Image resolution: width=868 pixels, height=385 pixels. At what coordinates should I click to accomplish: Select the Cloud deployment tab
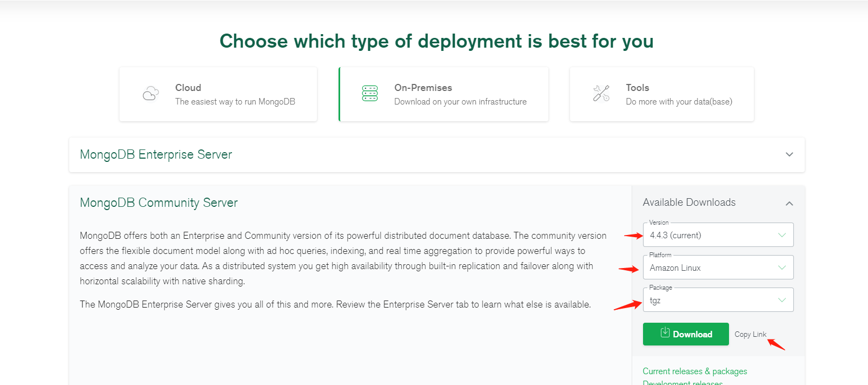click(x=218, y=94)
